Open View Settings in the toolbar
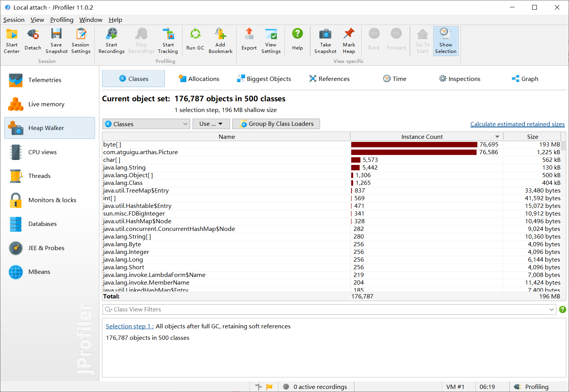The image size is (569, 392). (271, 41)
